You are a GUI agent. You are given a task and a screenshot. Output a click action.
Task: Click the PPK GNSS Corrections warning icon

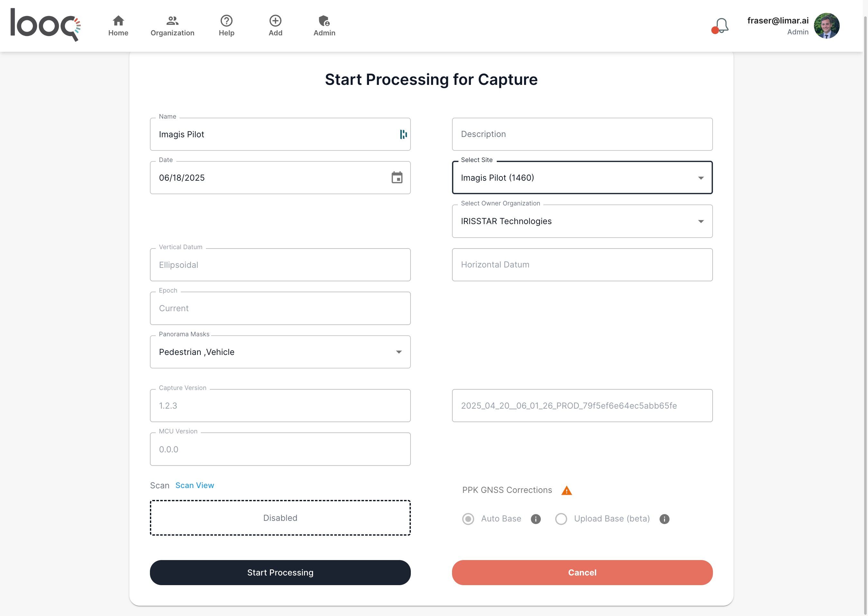pyautogui.click(x=566, y=490)
